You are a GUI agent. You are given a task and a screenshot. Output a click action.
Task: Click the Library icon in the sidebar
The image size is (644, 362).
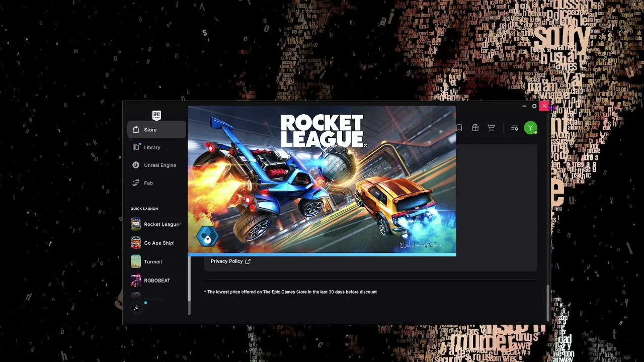pos(136,147)
